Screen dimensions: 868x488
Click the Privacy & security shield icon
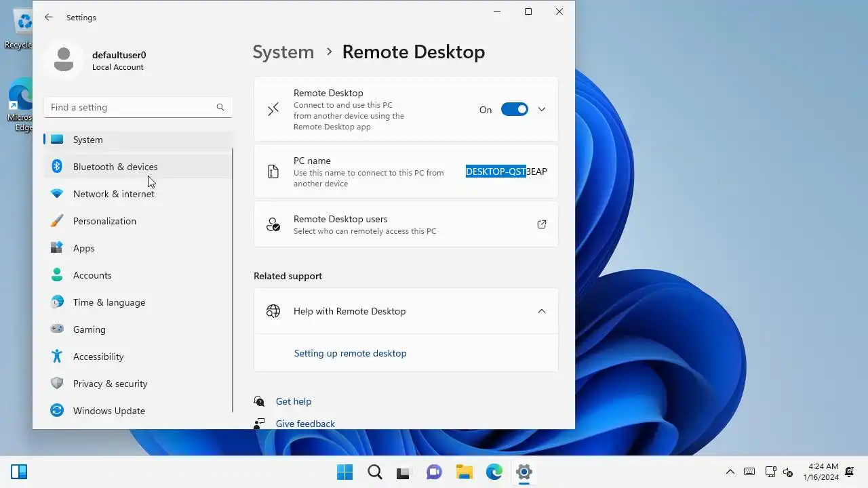(57, 384)
